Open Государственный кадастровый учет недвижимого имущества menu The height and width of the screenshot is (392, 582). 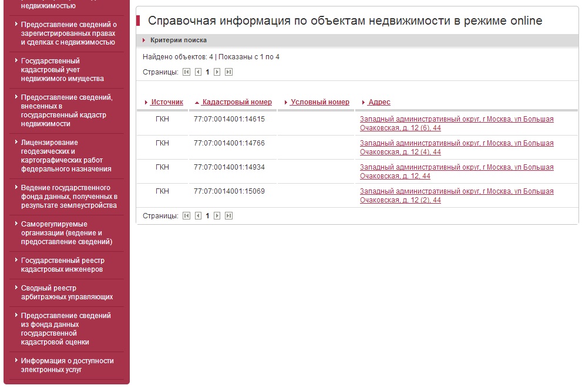[x=62, y=70]
